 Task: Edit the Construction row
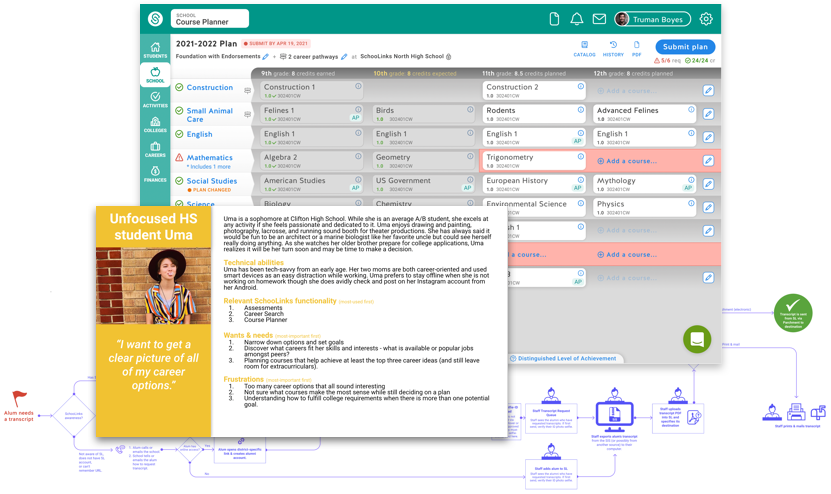(x=708, y=91)
